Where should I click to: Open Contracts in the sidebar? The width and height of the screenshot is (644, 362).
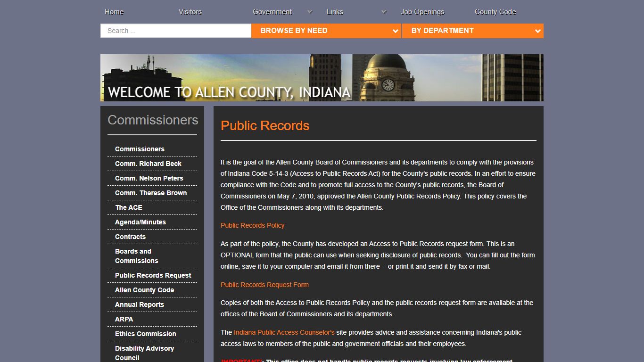pos(130,237)
